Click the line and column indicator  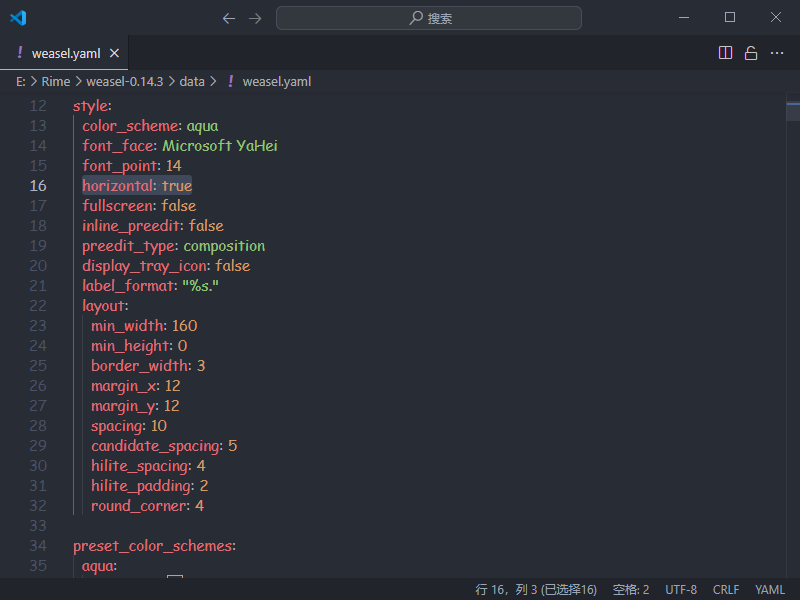pos(535,589)
